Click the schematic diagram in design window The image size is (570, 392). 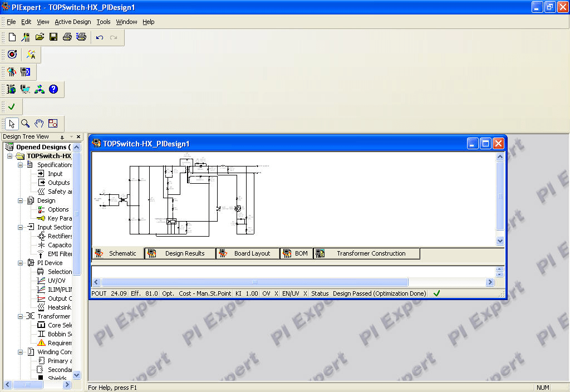pos(181,197)
